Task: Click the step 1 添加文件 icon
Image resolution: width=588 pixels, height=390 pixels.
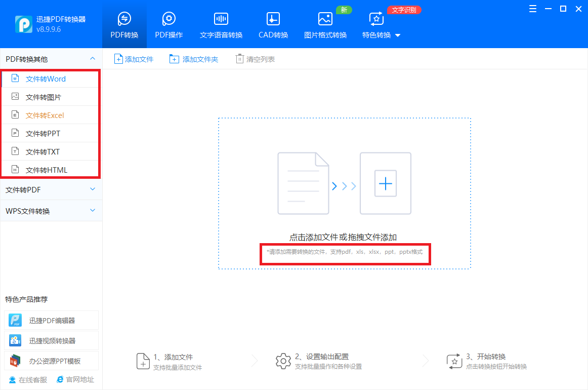Action: click(x=143, y=361)
